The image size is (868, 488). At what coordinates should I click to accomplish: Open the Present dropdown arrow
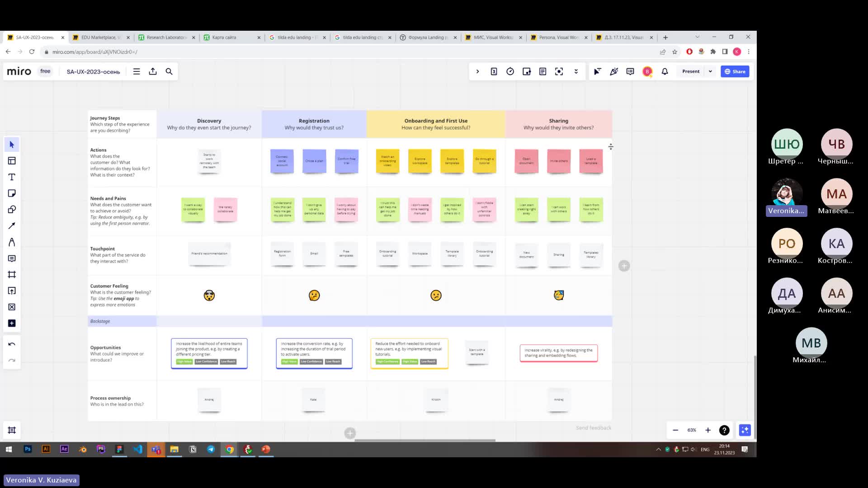[x=710, y=71]
